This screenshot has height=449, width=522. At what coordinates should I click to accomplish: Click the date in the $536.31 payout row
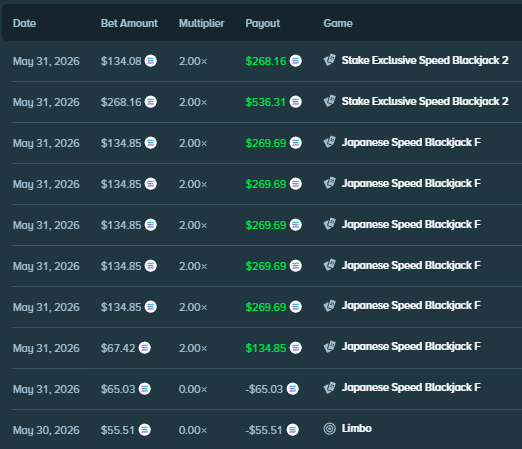pos(46,102)
